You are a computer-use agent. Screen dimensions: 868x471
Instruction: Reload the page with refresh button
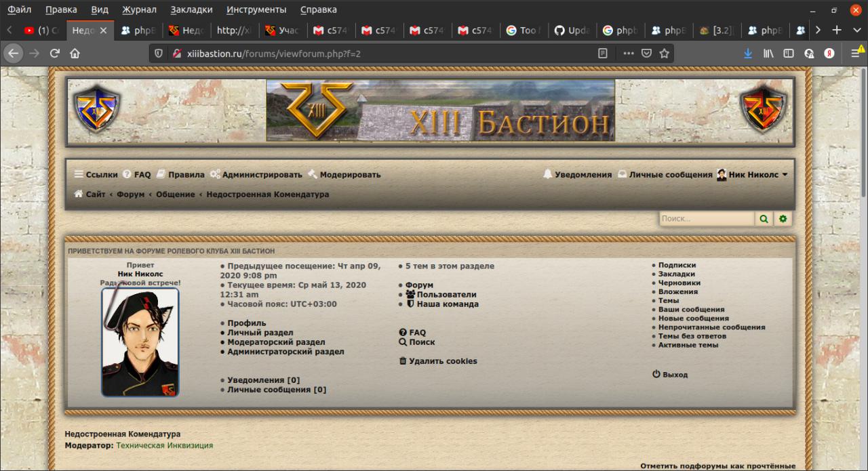[x=55, y=54]
